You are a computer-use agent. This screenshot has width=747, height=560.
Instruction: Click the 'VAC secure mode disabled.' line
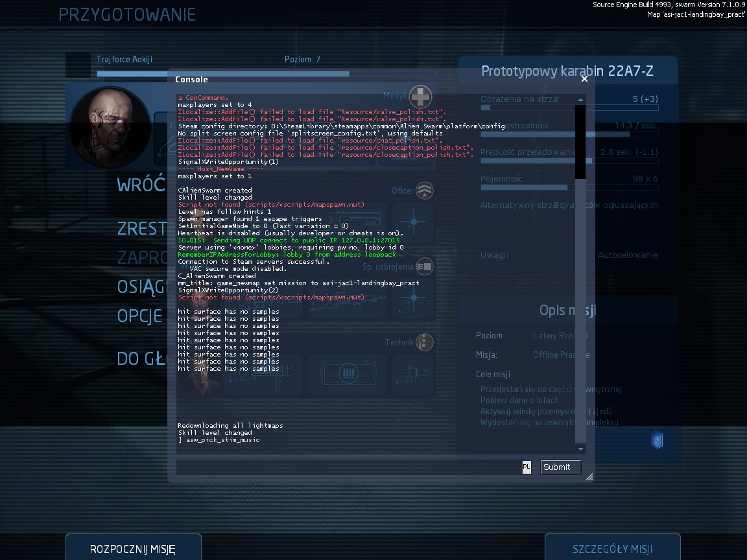pos(238,269)
